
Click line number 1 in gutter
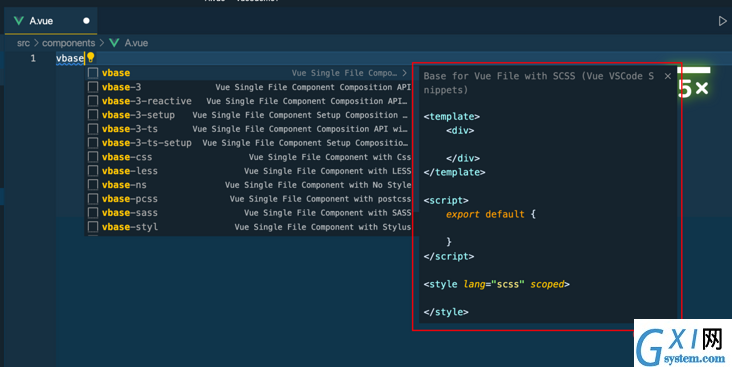[x=33, y=58]
